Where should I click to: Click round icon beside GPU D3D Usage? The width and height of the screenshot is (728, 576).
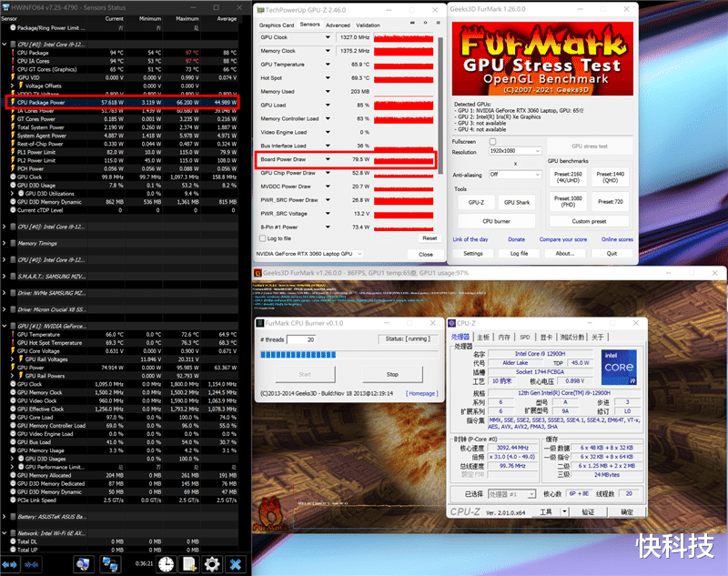pyautogui.click(x=13, y=186)
